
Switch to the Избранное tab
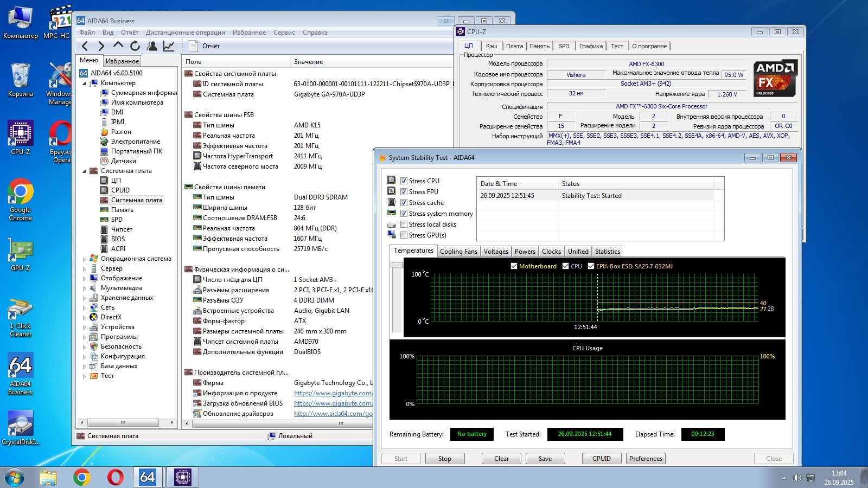[123, 61]
